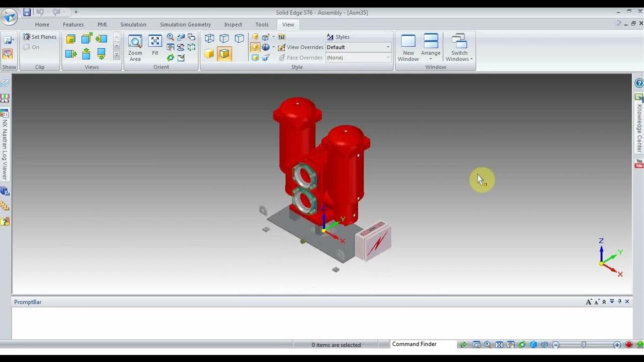Choose the shaded yellow cube style

pos(209,53)
